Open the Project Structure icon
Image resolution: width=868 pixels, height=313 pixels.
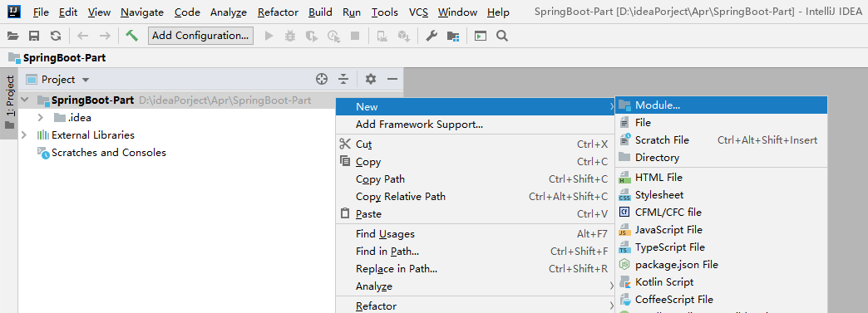point(453,36)
